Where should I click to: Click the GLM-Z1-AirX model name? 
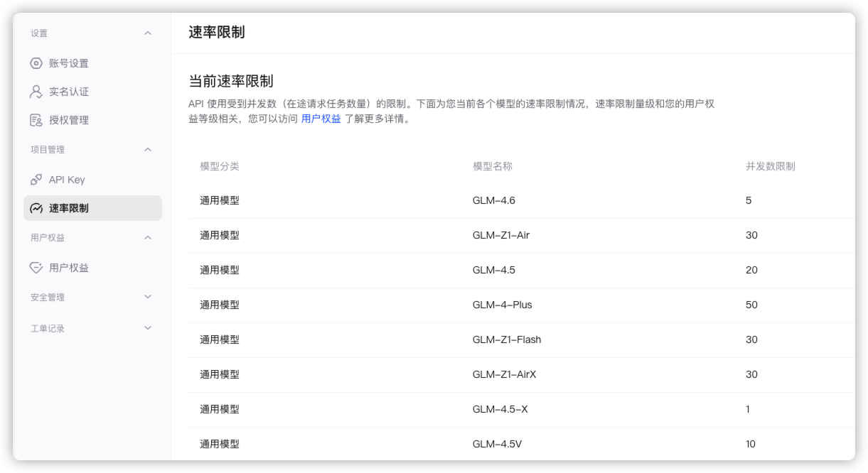pyautogui.click(x=505, y=374)
